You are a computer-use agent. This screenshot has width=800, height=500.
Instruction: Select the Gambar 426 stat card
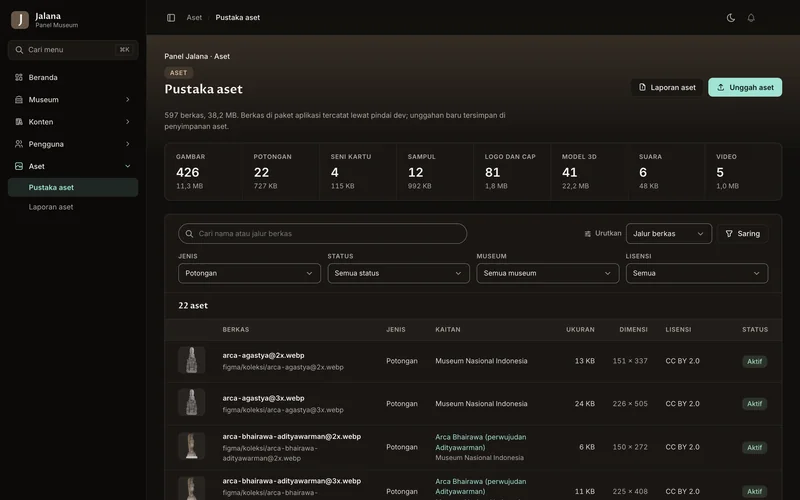pyautogui.click(x=203, y=171)
